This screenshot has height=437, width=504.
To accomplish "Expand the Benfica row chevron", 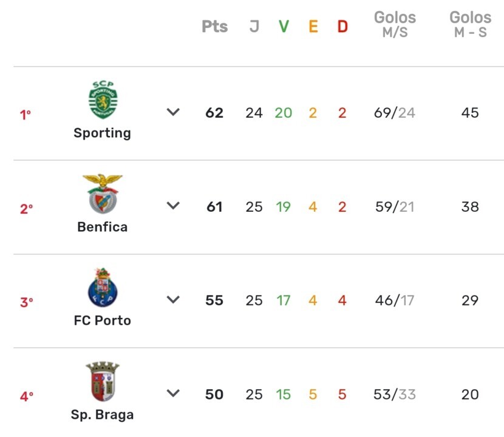I will coord(174,206).
